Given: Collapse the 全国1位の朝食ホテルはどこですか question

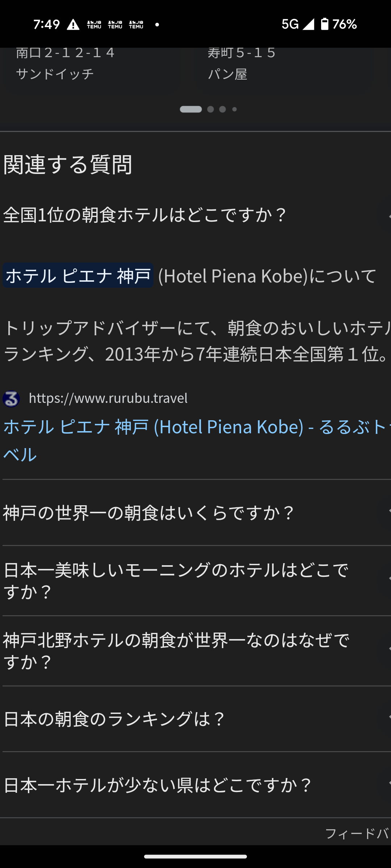Looking at the screenshot, I should click(x=386, y=216).
